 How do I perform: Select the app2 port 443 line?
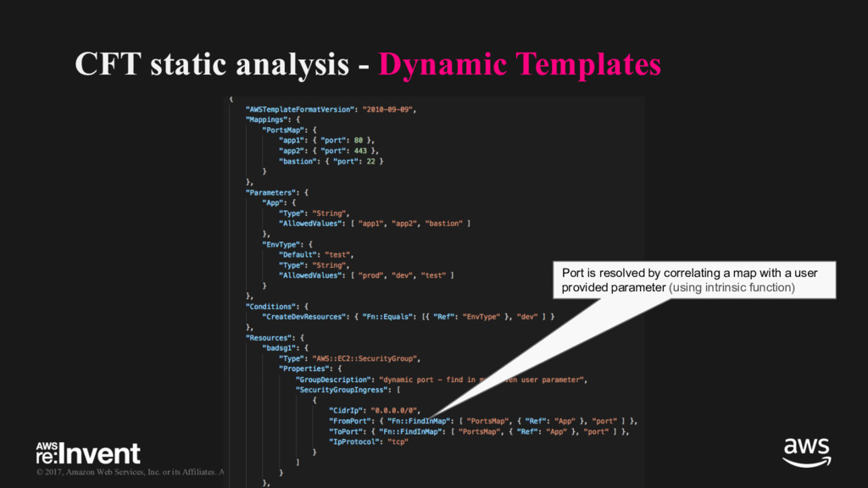[x=329, y=151]
